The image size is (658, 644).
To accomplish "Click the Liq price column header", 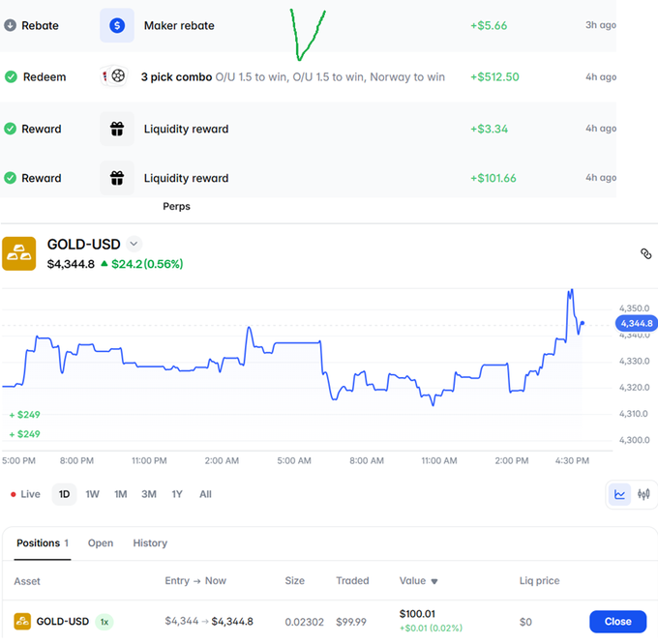I will click(x=539, y=581).
